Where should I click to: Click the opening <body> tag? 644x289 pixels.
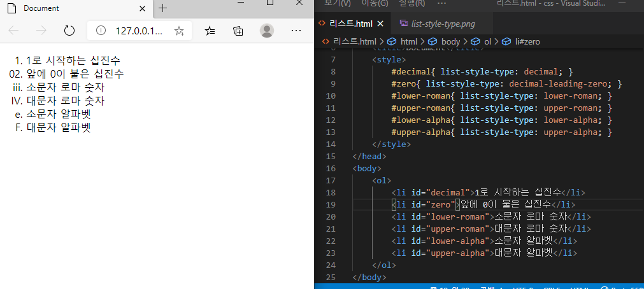tap(367, 168)
